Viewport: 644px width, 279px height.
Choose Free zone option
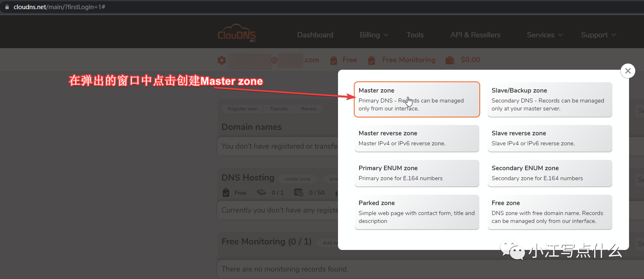[x=550, y=212]
